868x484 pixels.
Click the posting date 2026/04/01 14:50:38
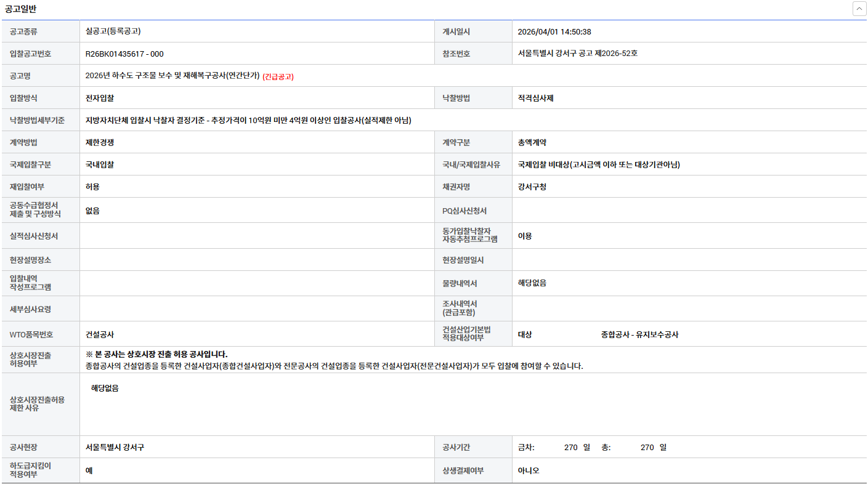[x=554, y=31]
